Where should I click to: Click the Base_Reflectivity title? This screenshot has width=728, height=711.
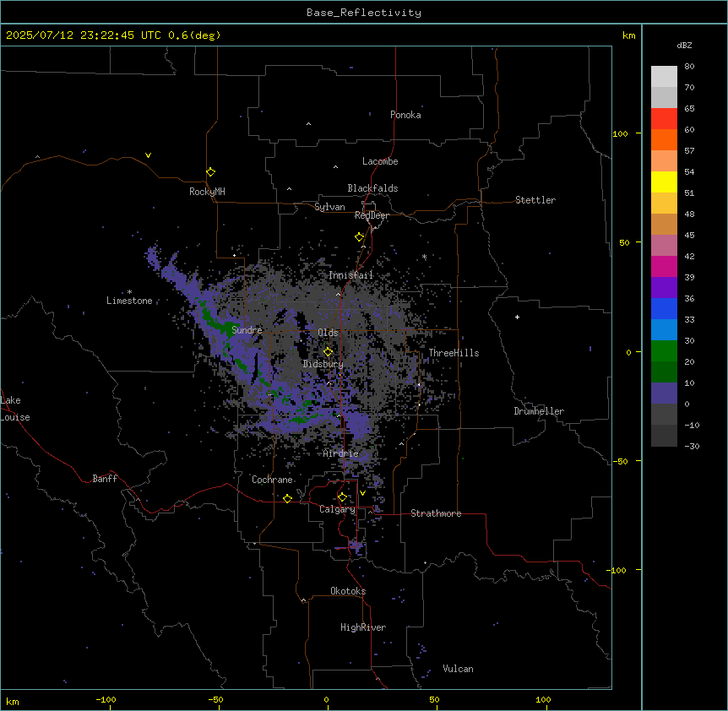click(x=364, y=13)
